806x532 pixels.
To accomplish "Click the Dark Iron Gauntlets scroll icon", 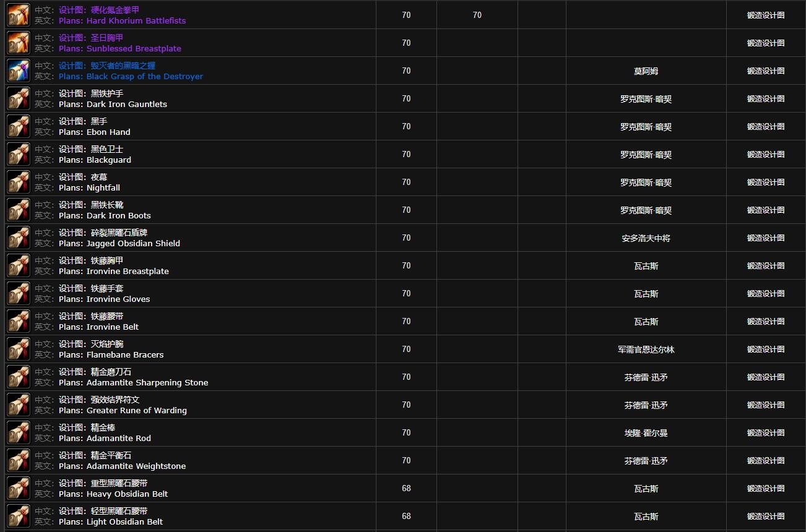I will (x=19, y=98).
